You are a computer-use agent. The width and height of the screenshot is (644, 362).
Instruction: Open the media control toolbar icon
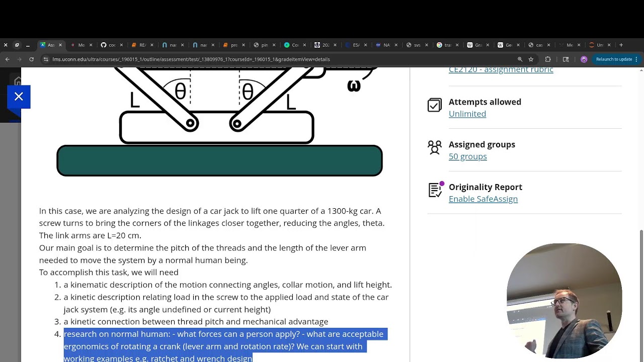[x=566, y=59]
